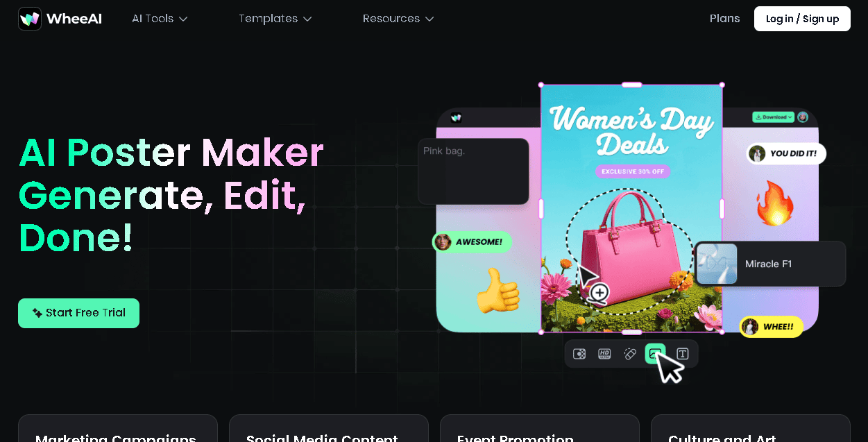Click the WheeAI logo icon
The image size is (868, 442).
click(x=30, y=19)
